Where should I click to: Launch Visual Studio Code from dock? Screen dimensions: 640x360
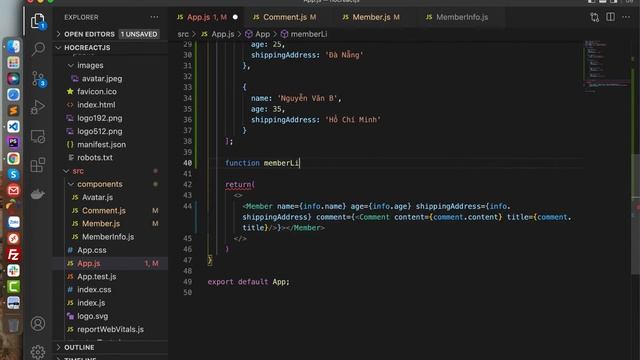13,126
